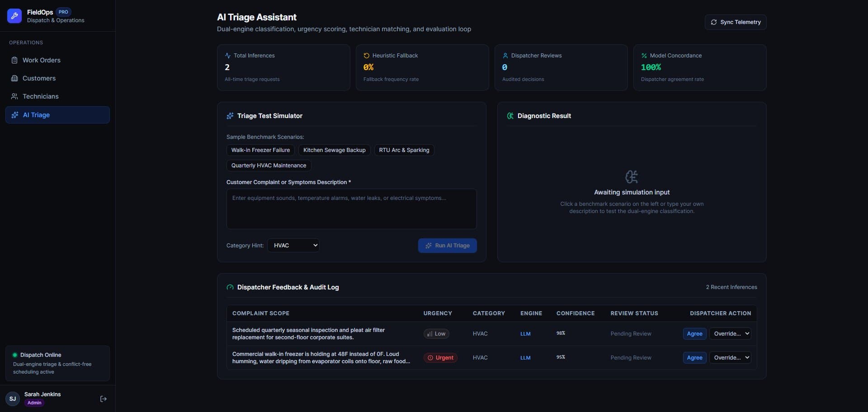Click the brain icon above Awaiting simulation input
This screenshot has width=868, height=412.
pyautogui.click(x=632, y=176)
